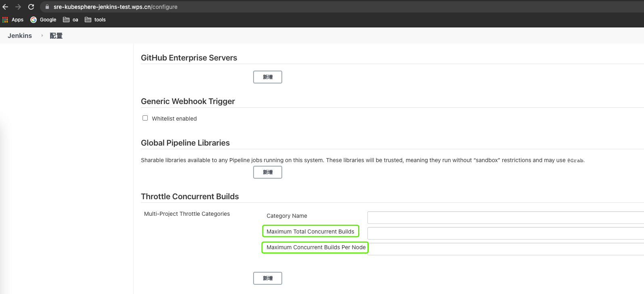Open the tools bookmarks folder
The width and height of the screenshot is (644, 294).
point(95,20)
